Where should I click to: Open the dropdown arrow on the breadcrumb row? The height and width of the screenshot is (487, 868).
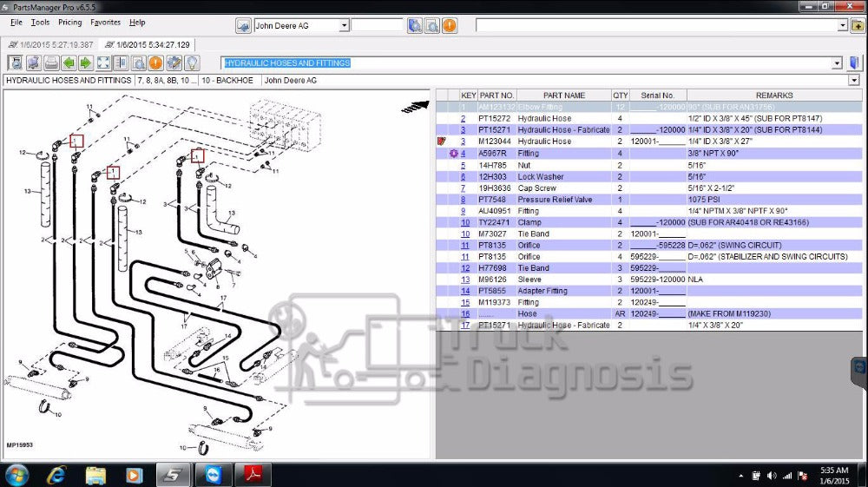tap(855, 81)
